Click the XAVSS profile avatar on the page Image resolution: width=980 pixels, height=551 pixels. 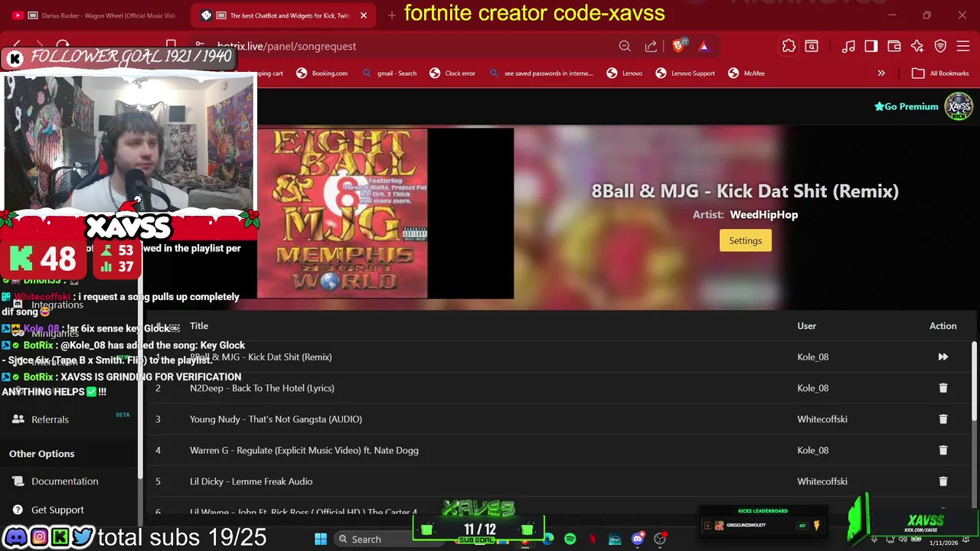pos(958,106)
